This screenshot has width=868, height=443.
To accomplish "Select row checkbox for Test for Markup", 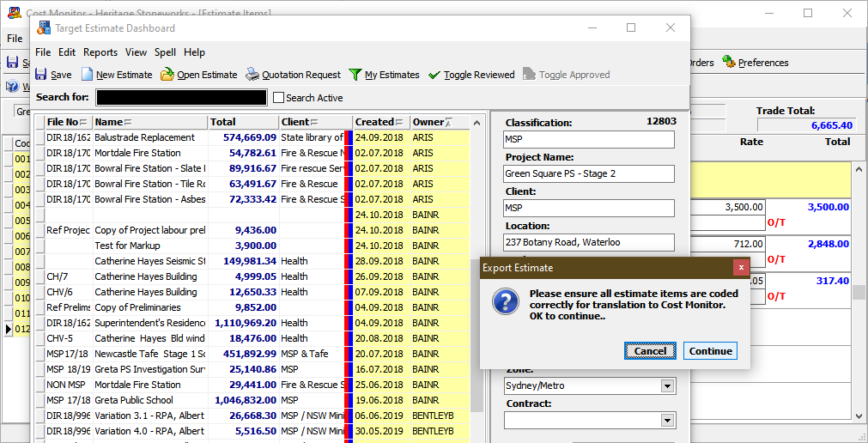I will (x=39, y=246).
